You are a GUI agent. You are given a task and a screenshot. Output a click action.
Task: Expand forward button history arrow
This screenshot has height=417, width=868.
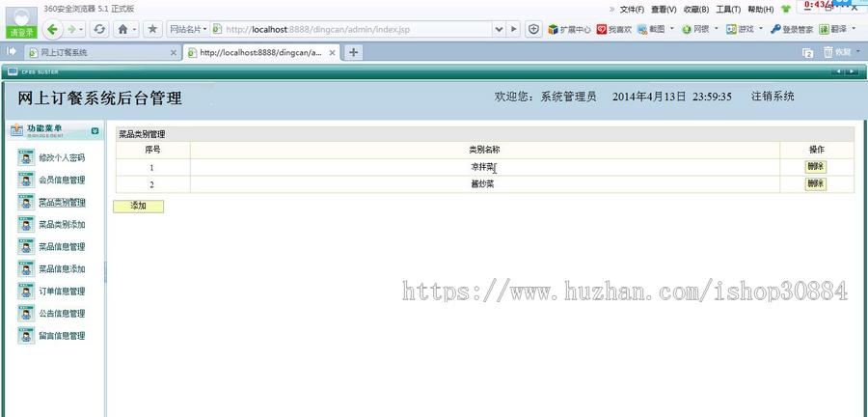point(81,29)
